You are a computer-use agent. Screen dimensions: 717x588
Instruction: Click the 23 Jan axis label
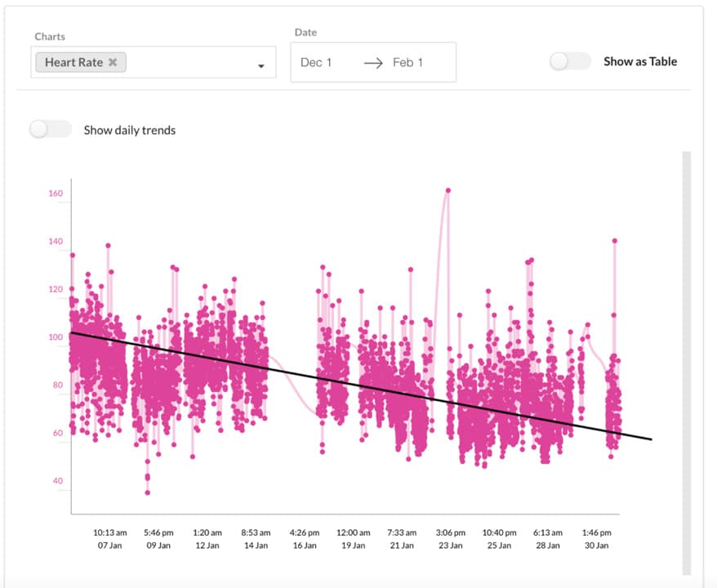tap(451, 546)
